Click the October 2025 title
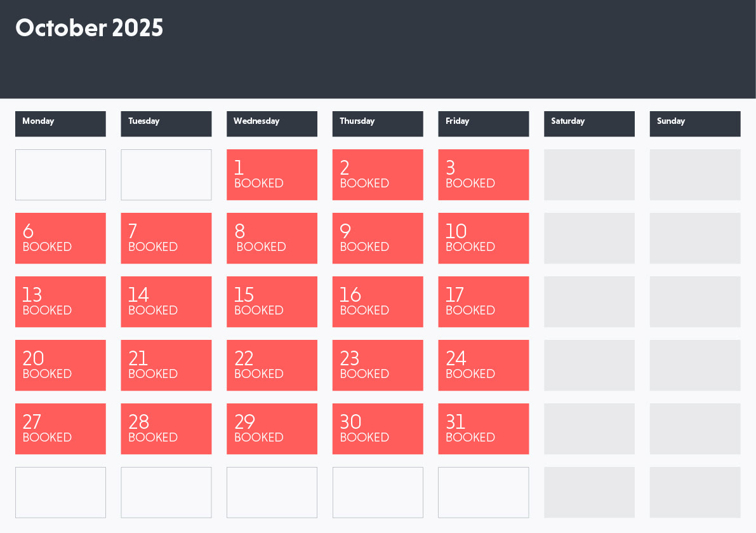The width and height of the screenshot is (756, 533). pyautogui.click(x=90, y=29)
